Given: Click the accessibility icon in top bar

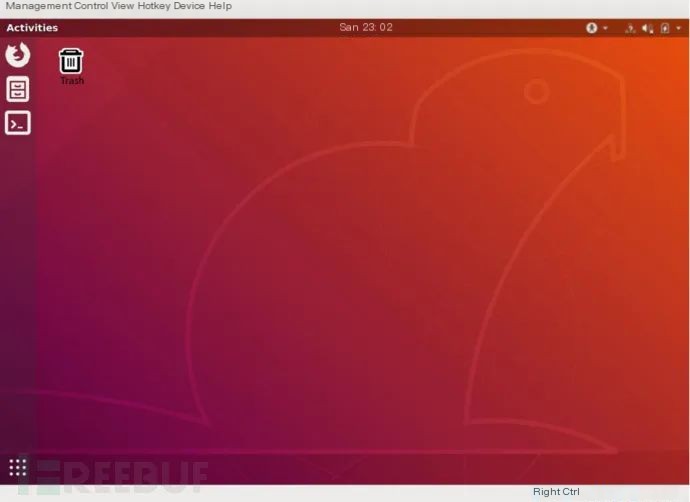Looking at the screenshot, I should pos(591,28).
